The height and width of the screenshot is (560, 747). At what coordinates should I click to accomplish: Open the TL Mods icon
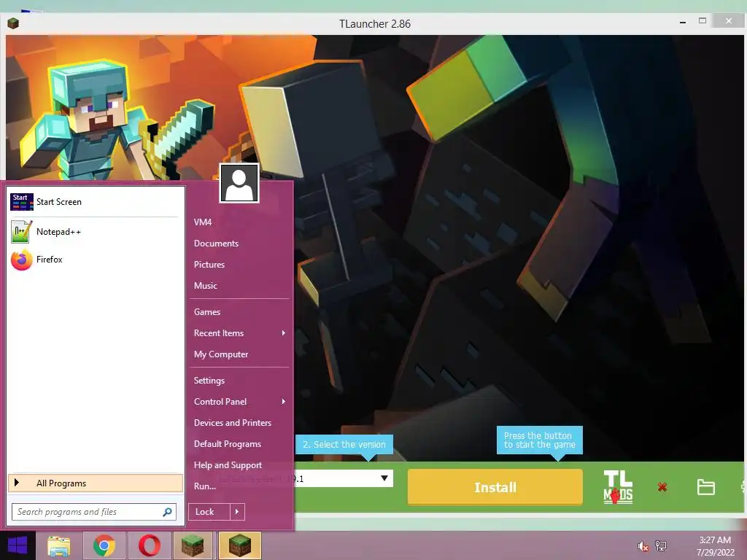[x=618, y=487]
